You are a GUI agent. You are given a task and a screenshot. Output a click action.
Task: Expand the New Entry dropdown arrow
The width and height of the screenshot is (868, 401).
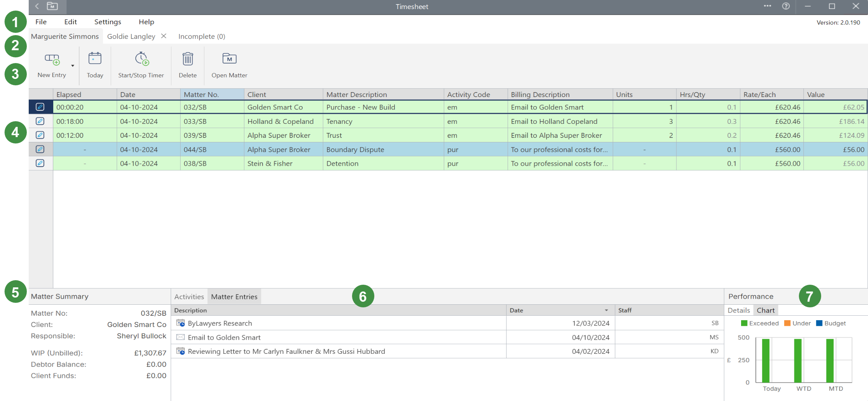point(73,66)
